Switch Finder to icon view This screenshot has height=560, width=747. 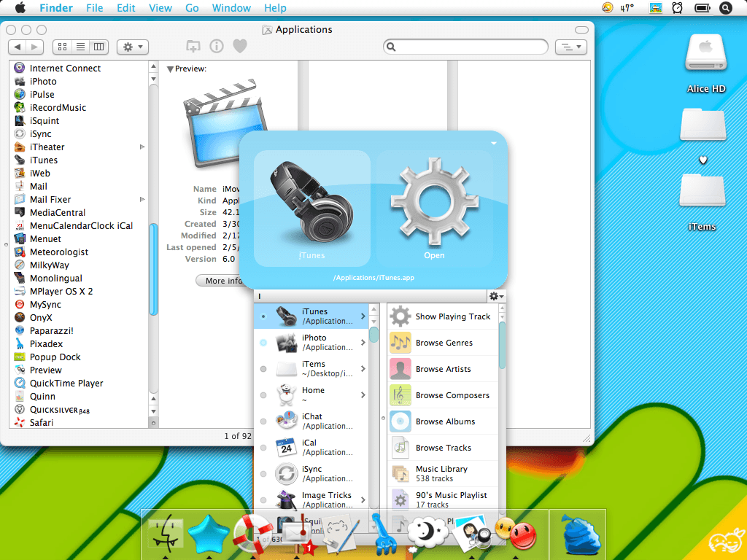click(x=62, y=47)
